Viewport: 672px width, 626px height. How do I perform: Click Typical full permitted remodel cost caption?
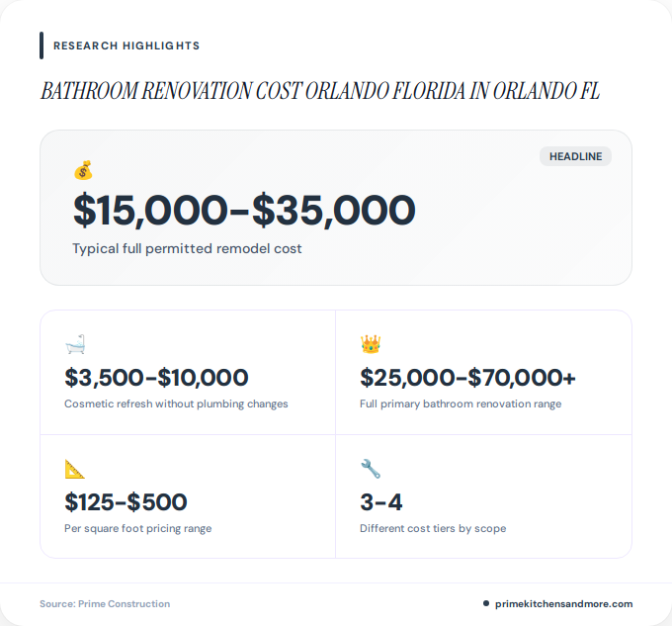pyautogui.click(x=187, y=248)
